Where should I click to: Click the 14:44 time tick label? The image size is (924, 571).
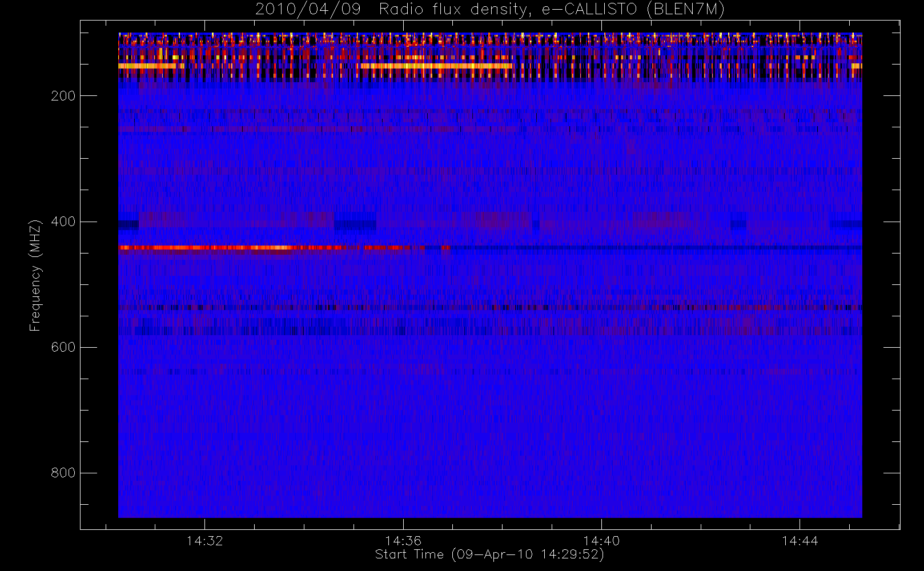(800, 541)
